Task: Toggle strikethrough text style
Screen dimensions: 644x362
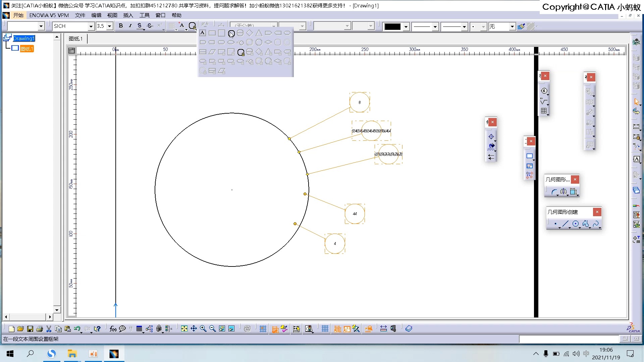Action: coord(150,26)
